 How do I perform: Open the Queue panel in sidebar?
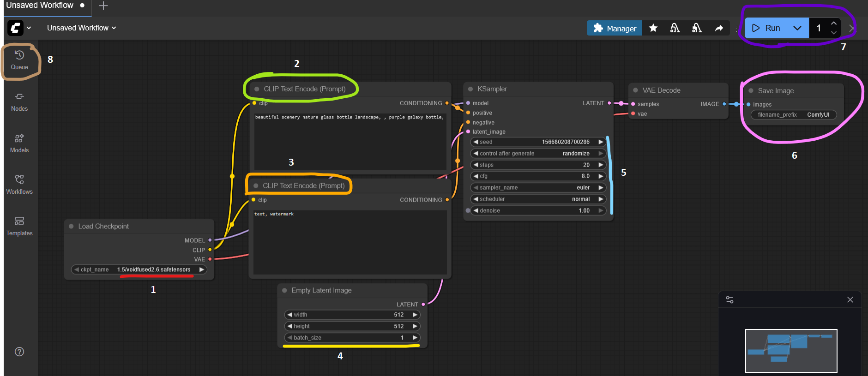click(19, 60)
